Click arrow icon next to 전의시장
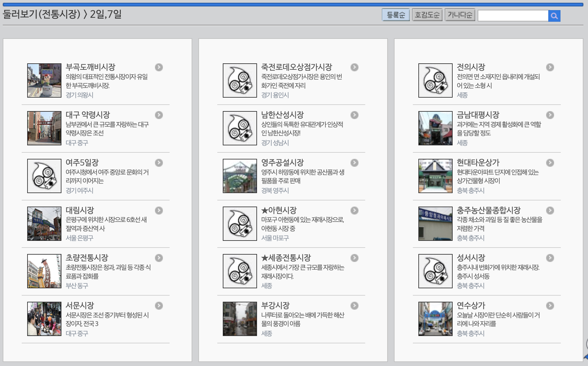The height and width of the screenshot is (366, 588). (550, 67)
